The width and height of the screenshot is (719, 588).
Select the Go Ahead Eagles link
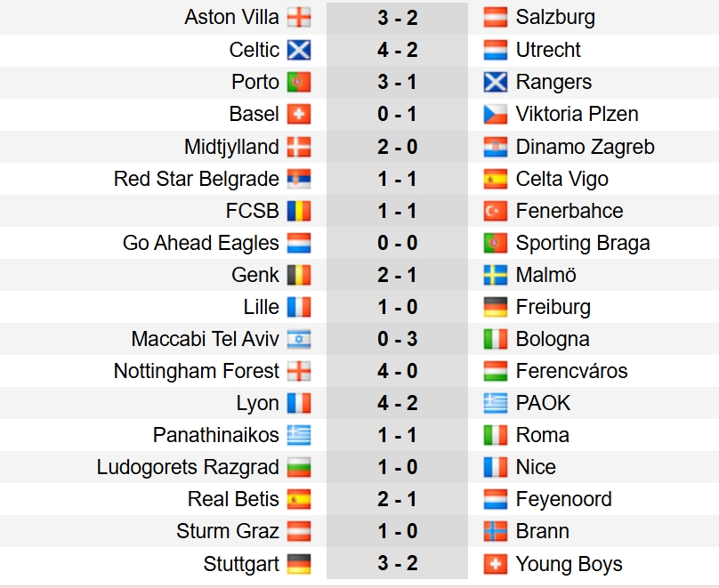pos(201,243)
